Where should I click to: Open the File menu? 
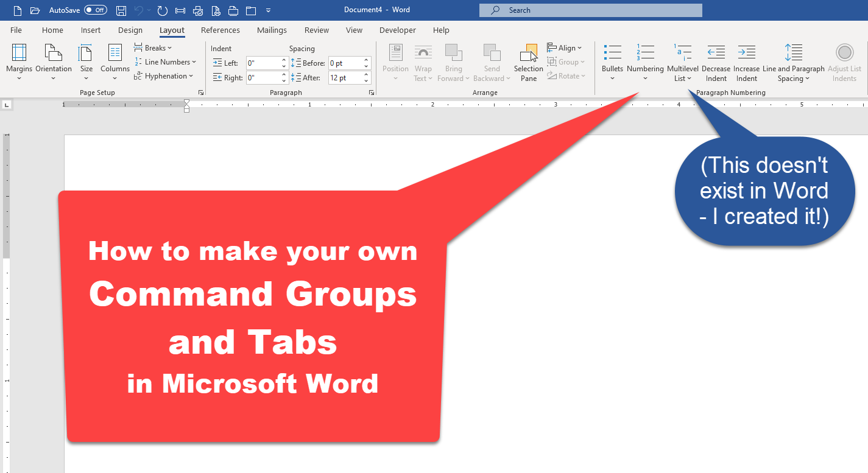pos(16,30)
